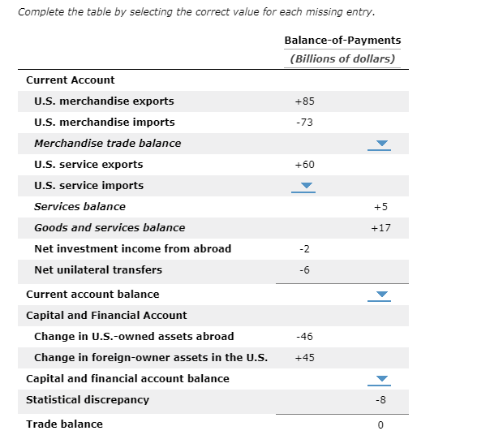
Task: Click the -8 statistical discrepancy value
Action: coord(380,400)
